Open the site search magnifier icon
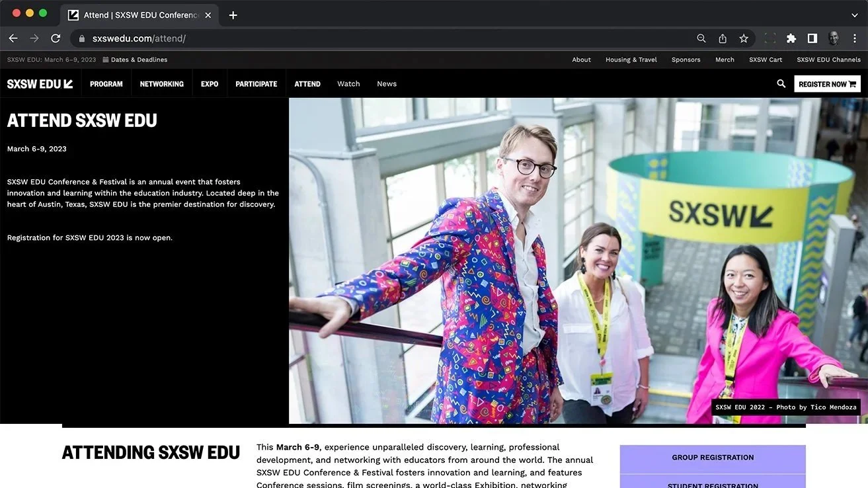This screenshot has width=868, height=488. [781, 84]
